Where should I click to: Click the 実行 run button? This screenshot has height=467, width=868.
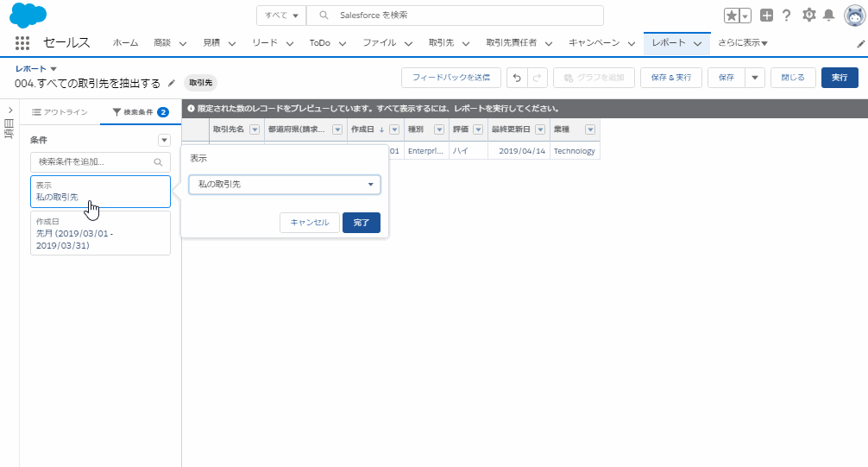(x=840, y=78)
